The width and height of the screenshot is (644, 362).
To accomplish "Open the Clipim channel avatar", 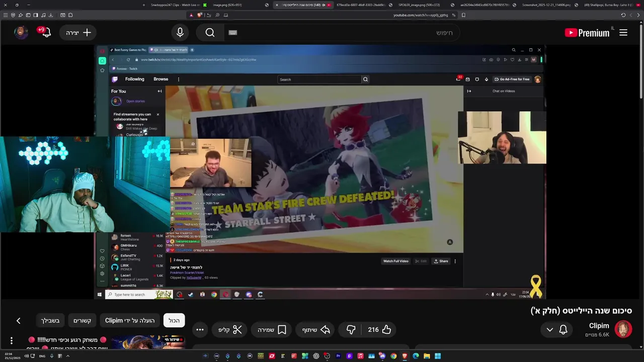I will [x=623, y=330].
